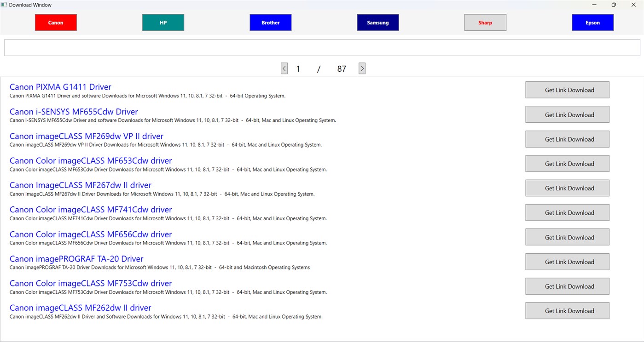The width and height of the screenshot is (644, 342).
Task: Get Link Download for MF656Cdw
Action: [567, 237]
